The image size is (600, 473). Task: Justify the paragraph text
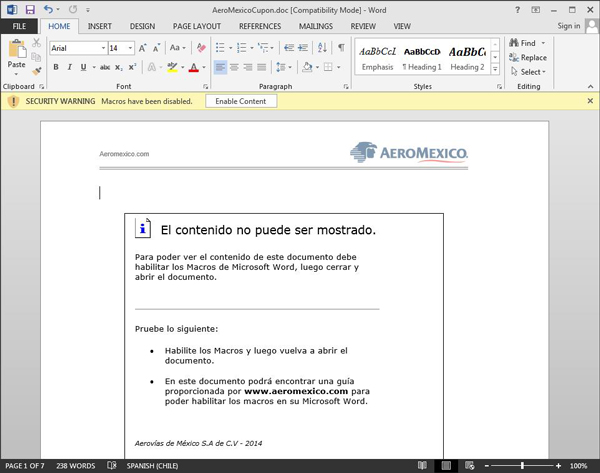(x=262, y=67)
